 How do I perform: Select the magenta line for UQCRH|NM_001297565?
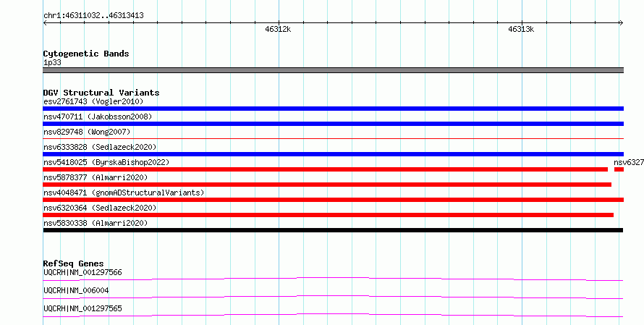(333, 316)
